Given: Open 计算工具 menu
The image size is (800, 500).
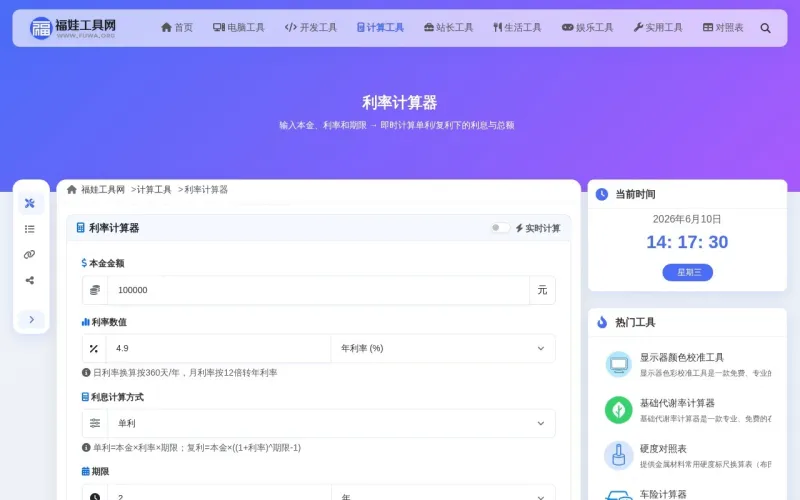Looking at the screenshot, I should point(380,28).
